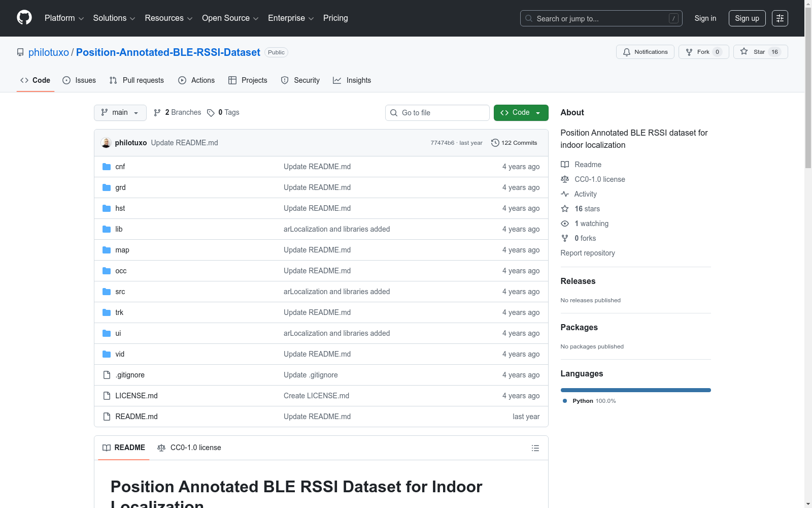812x508 pixels.
Task: Switch to the Actions tab
Action: coord(196,80)
